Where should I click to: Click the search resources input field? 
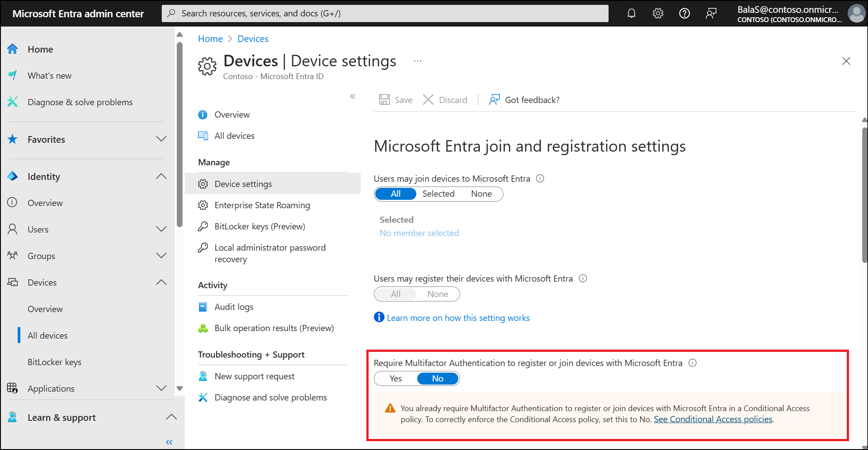(x=385, y=13)
